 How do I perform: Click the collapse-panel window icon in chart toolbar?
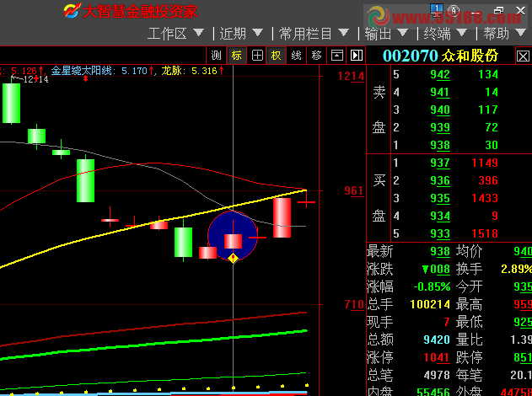click(337, 56)
